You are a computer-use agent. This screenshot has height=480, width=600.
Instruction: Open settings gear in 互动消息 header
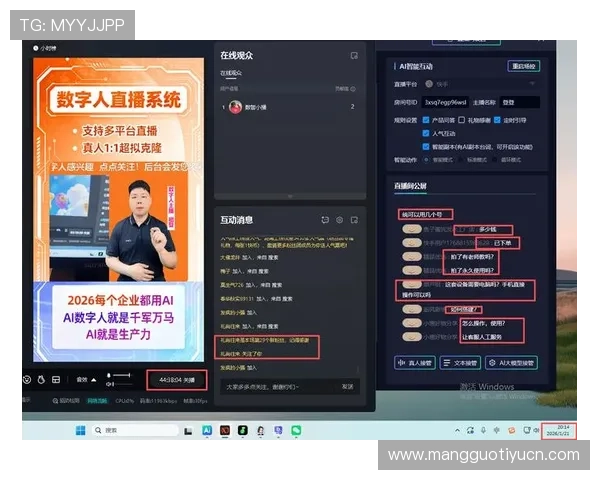pos(339,220)
